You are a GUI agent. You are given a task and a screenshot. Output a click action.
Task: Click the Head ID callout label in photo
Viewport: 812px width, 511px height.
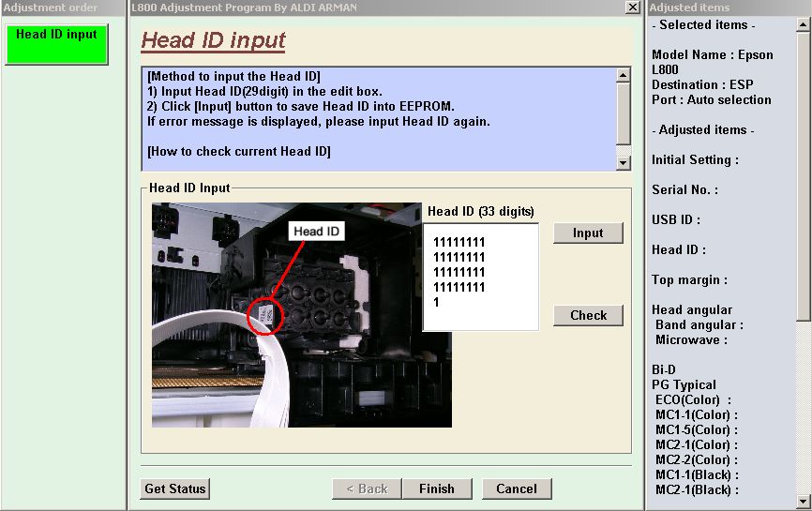tap(316, 232)
